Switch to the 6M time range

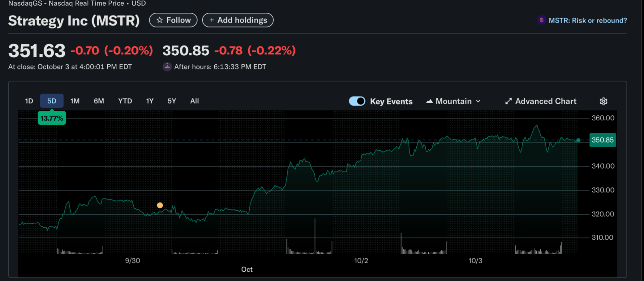[x=99, y=101]
